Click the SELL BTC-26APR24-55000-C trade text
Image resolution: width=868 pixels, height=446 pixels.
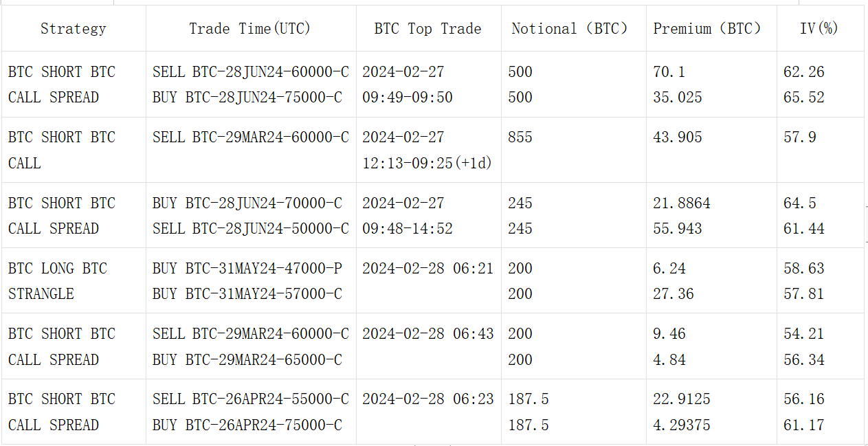[x=250, y=399]
